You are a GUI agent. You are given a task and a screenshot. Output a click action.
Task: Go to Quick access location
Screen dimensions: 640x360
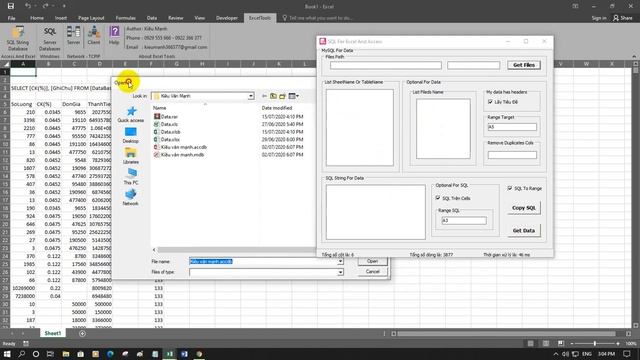coord(131,114)
